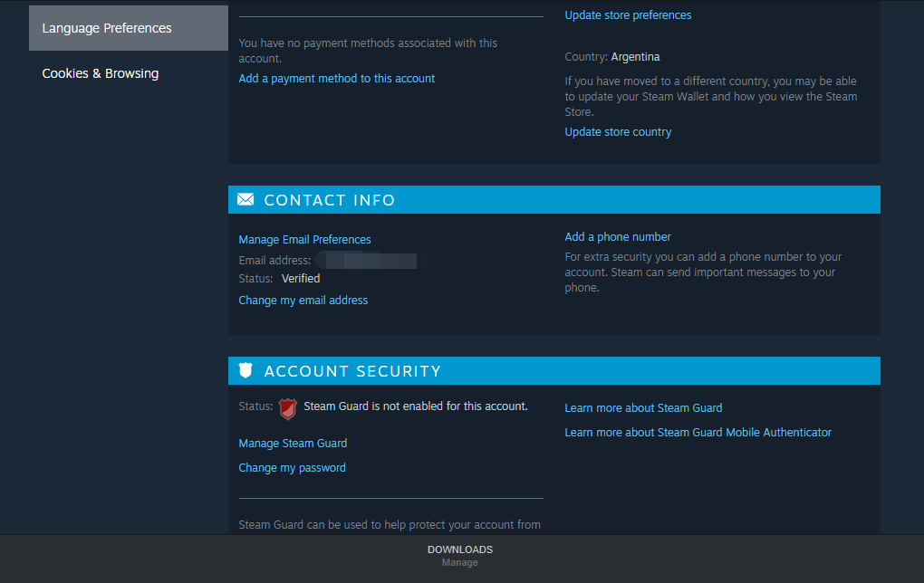
Task: Add a payment method to this account
Action: 336,79
